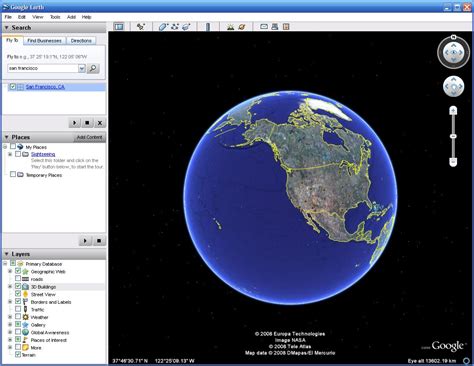Click the Fly To search field

point(43,68)
